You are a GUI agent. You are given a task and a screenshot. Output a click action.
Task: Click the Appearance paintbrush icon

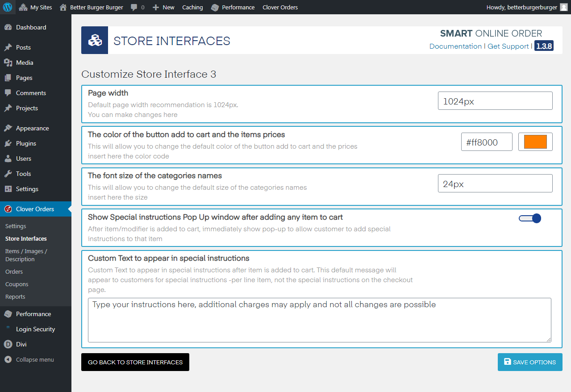pyautogui.click(x=8, y=128)
